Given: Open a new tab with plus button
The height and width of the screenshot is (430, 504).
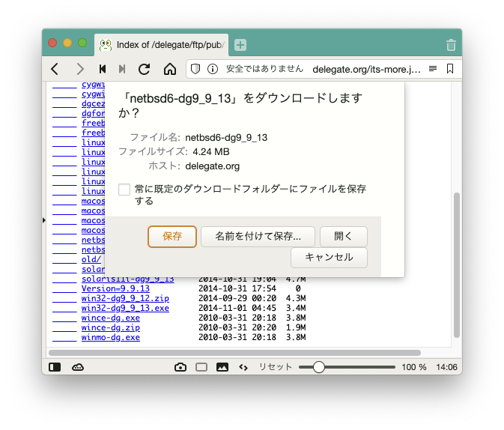Looking at the screenshot, I should click(x=240, y=45).
